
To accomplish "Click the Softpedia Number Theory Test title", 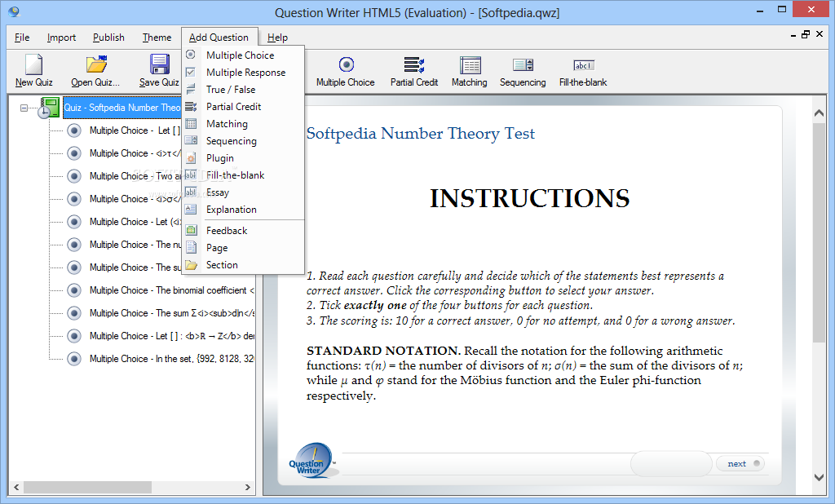I will tap(421, 133).
